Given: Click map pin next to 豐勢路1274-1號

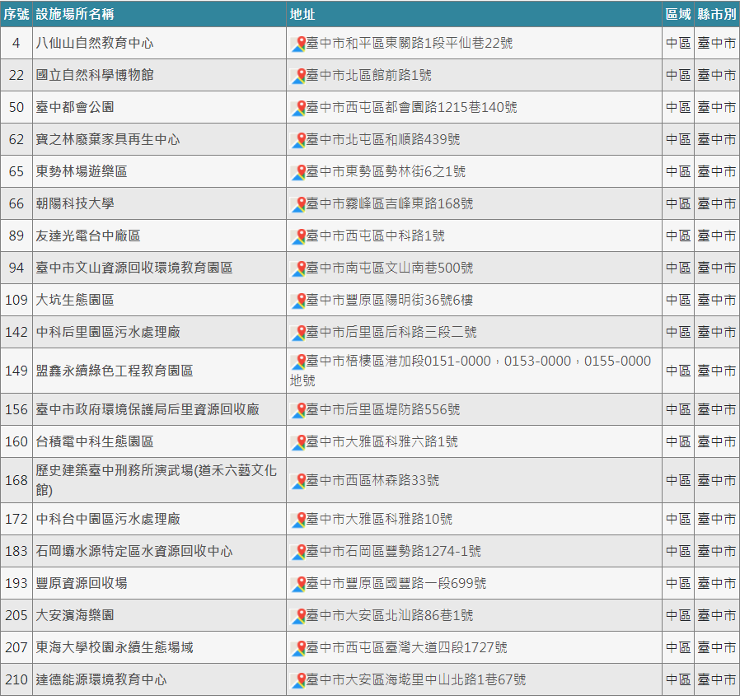Looking at the screenshot, I should (298, 552).
